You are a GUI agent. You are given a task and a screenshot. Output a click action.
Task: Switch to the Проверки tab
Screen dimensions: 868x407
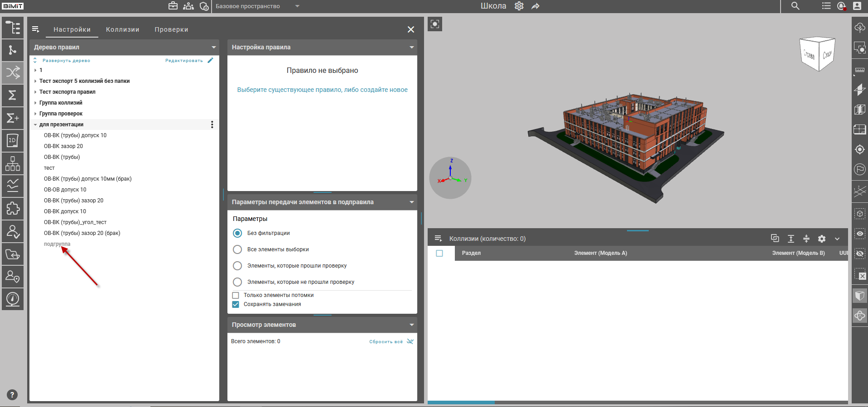(x=171, y=29)
